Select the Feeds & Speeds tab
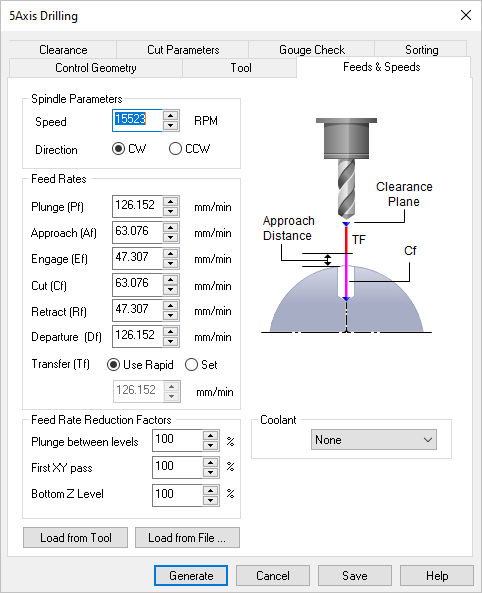Viewport: 482px width, 593px height. pos(382,67)
